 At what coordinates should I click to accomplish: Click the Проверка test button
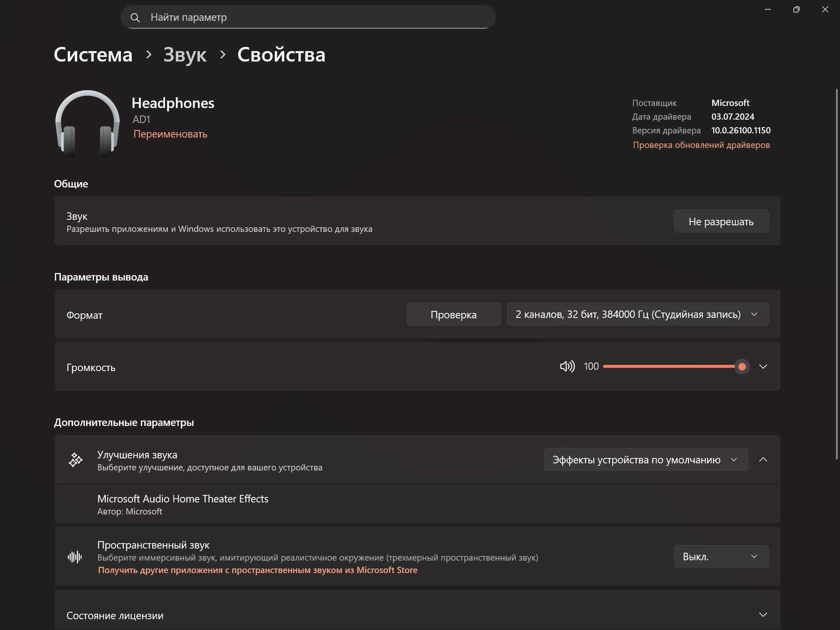453,315
